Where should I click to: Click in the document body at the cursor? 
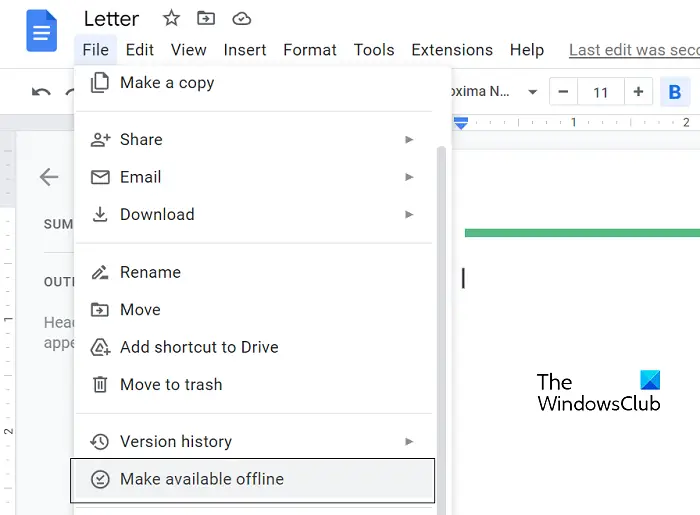coord(463,278)
